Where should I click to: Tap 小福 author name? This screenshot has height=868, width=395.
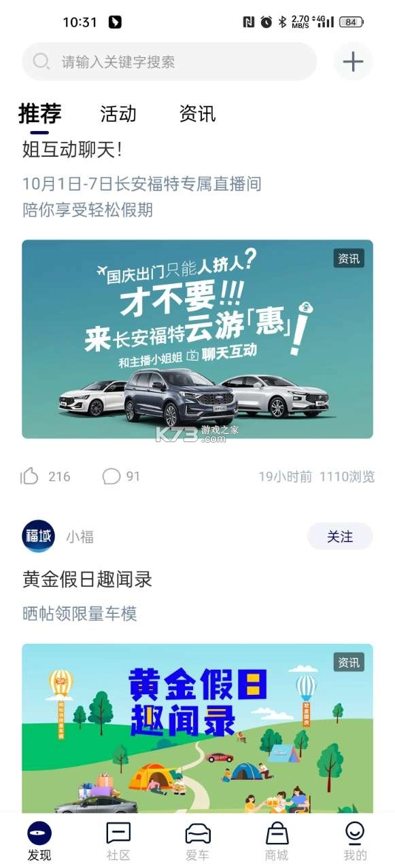click(80, 537)
